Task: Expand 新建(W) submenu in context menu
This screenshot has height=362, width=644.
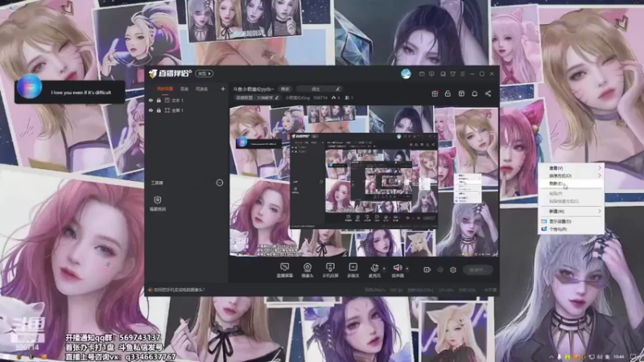Action: pyautogui.click(x=571, y=211)
